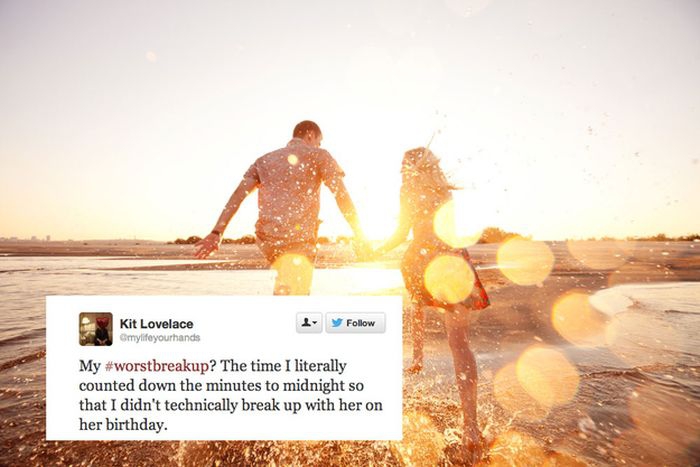
Task: Click the Twitter bird icon beside Follow
Action: pos(337,323)
